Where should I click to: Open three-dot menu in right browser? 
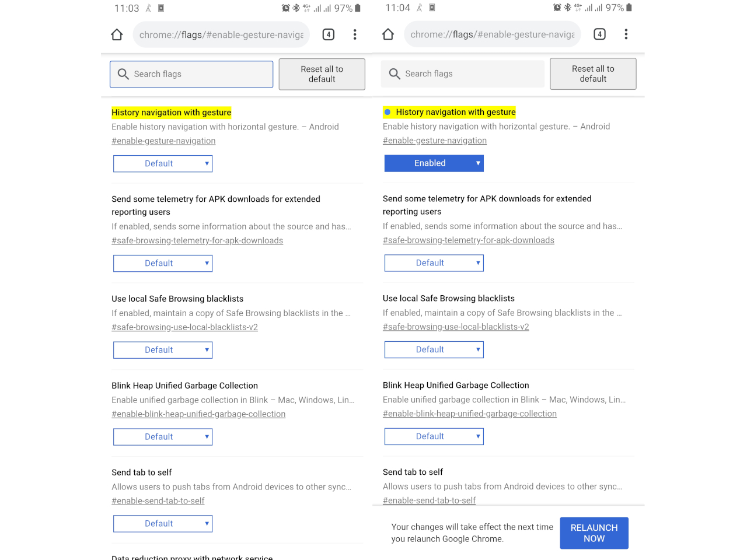(626, 34)
